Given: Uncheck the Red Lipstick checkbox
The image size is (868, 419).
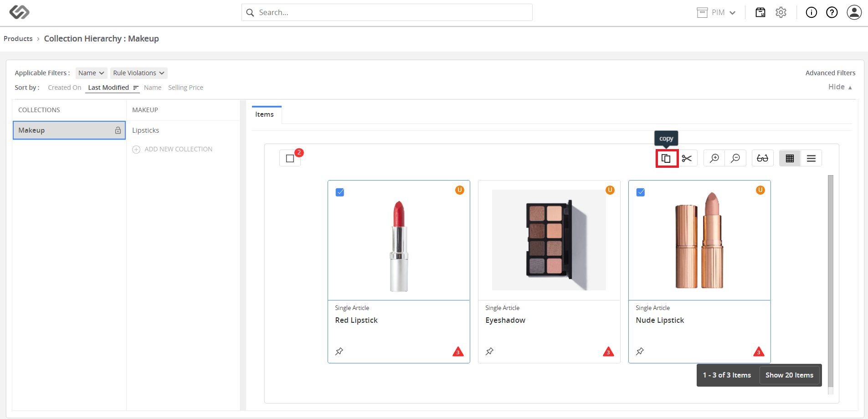Looking at the screenshot, I should point(340,192).
